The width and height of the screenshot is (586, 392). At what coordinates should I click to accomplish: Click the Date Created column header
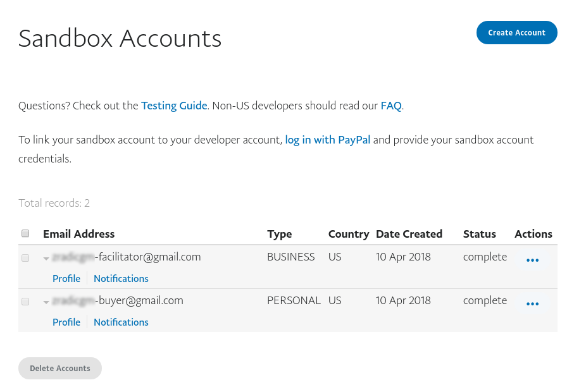click(x=409, y=234)
